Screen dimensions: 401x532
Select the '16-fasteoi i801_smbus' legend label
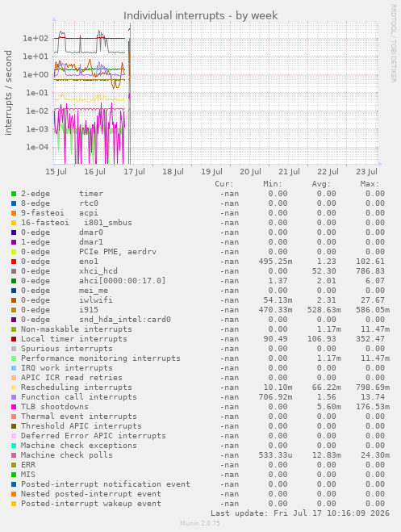coord(77,223)
